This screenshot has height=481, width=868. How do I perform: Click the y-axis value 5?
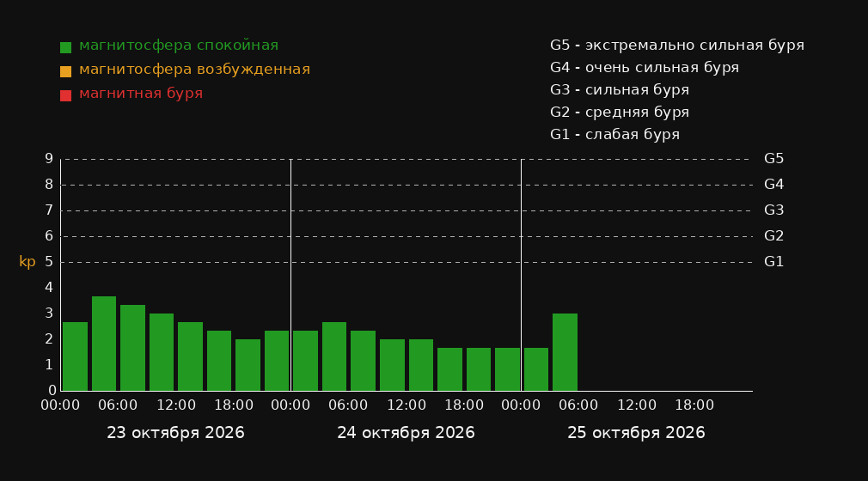pyautogui.click(x=49, y=262)
